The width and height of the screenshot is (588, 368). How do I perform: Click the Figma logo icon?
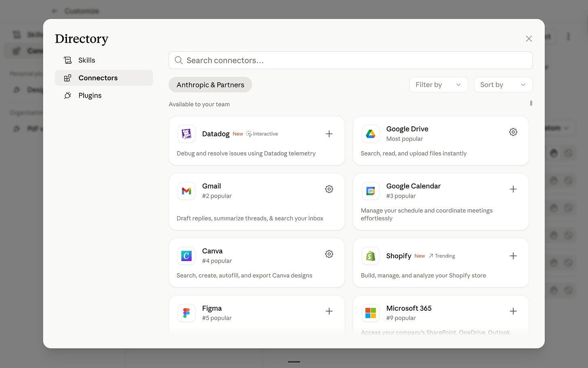click(187, 313)
